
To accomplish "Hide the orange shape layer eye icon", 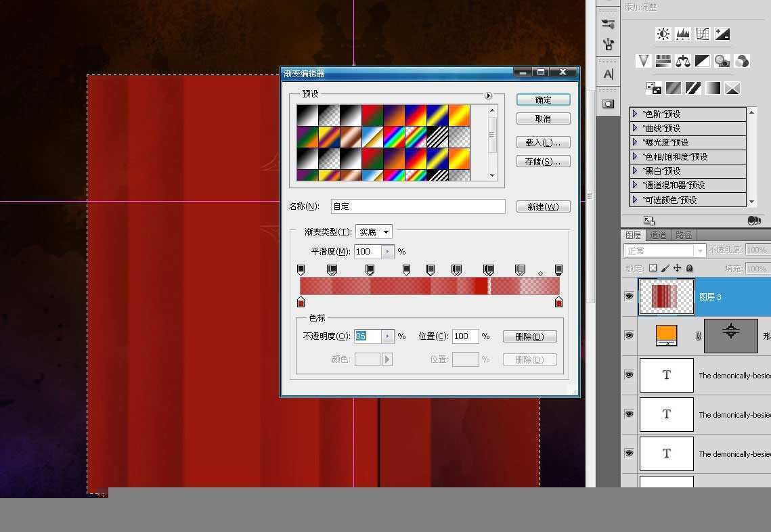I will pos(629,335).
